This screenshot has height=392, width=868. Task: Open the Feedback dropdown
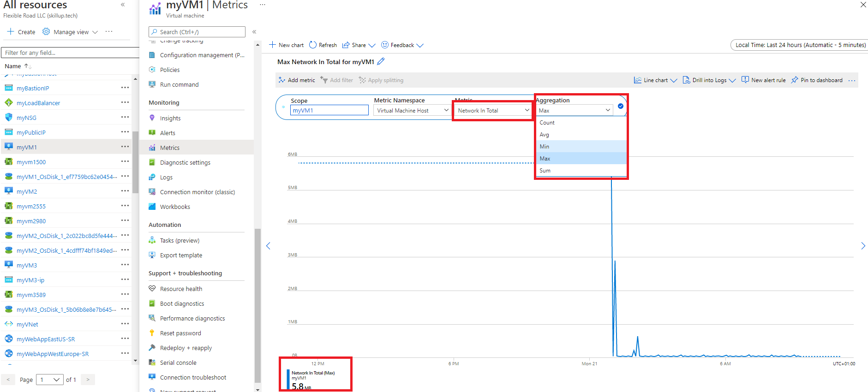click(402, 45)
